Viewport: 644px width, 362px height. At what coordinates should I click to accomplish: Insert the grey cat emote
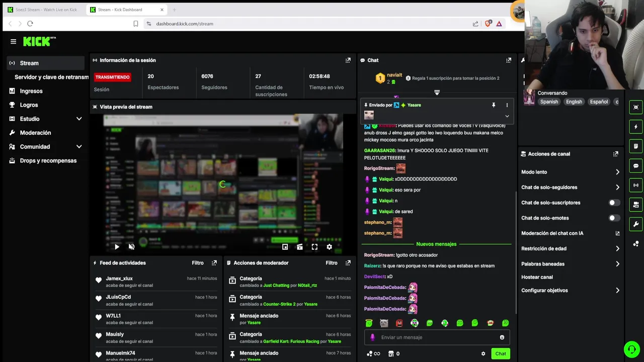[384, 323]
